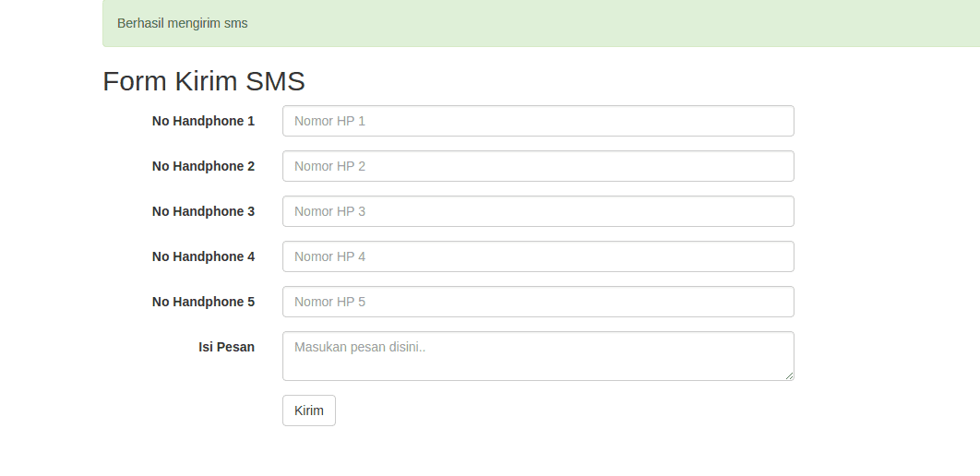Image resolution: width=980 pixels, height=476 pixels.
Task: Click into the Nomor HP 4 field
Action: coord(537,256)
